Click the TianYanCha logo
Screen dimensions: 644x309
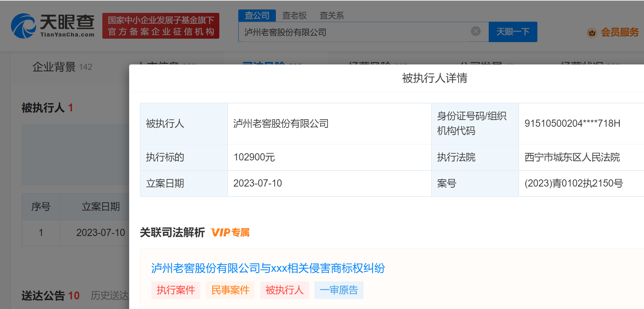(x=53, y=26)
